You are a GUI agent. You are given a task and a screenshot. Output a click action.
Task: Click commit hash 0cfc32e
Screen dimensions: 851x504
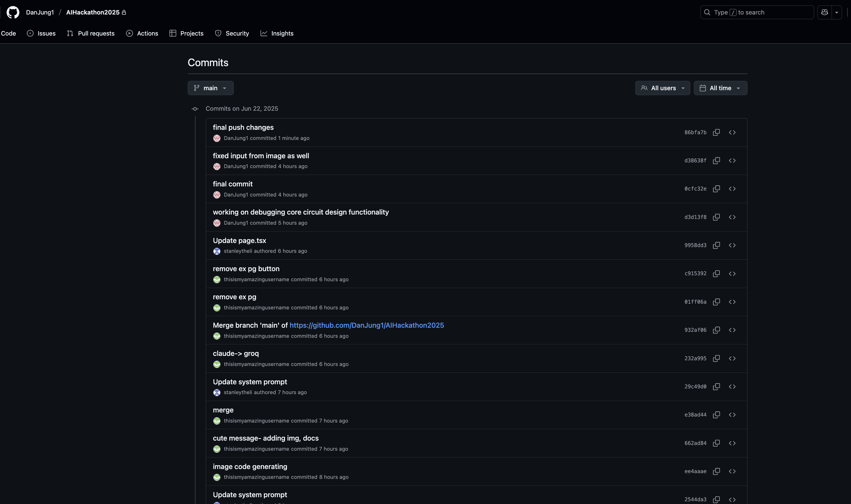(x=695, y=189)
